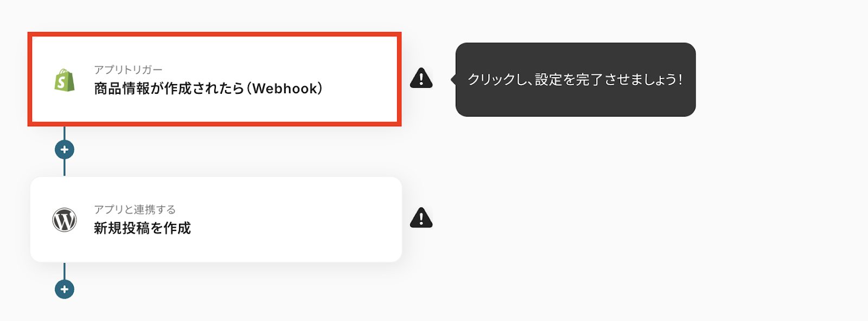Add a step below the WordPress action

point(65,289)
